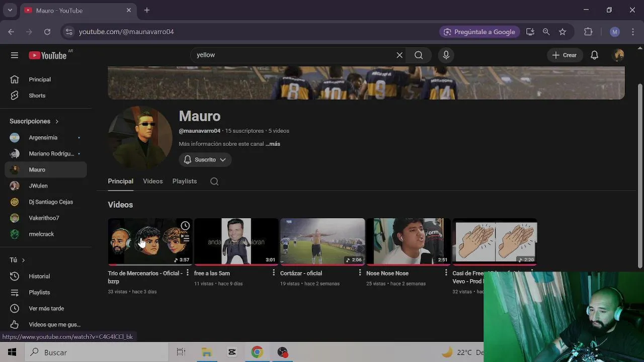Open JWulen subscription channel
The height and width of the screenshot is (362, 644).
(x=46, y=186)
